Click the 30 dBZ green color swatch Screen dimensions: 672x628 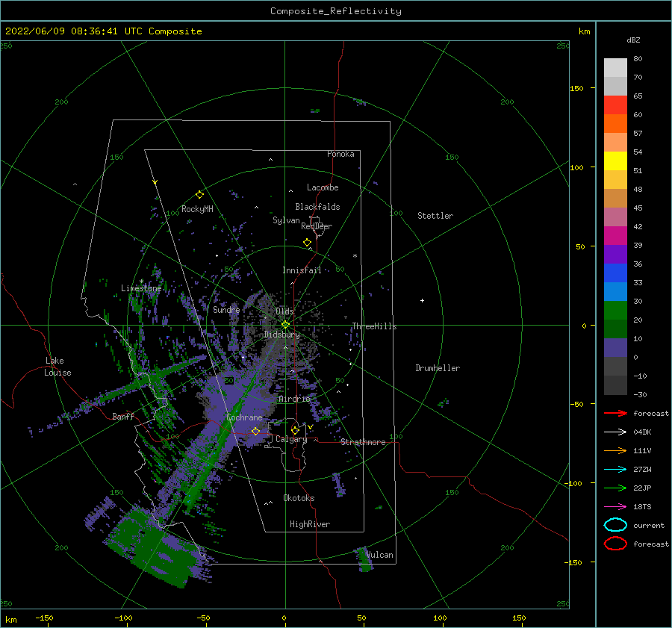pyautogui.click(x=615, y=311)
